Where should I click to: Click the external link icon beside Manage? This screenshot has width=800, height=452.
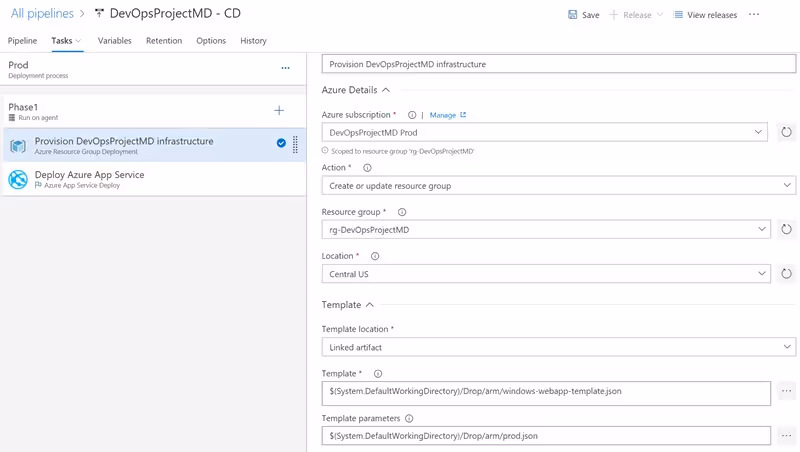463,115
